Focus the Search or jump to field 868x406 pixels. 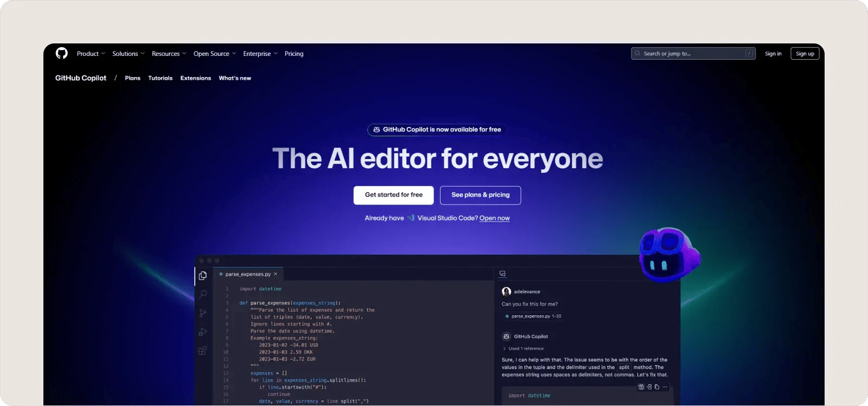click(693, 53)
